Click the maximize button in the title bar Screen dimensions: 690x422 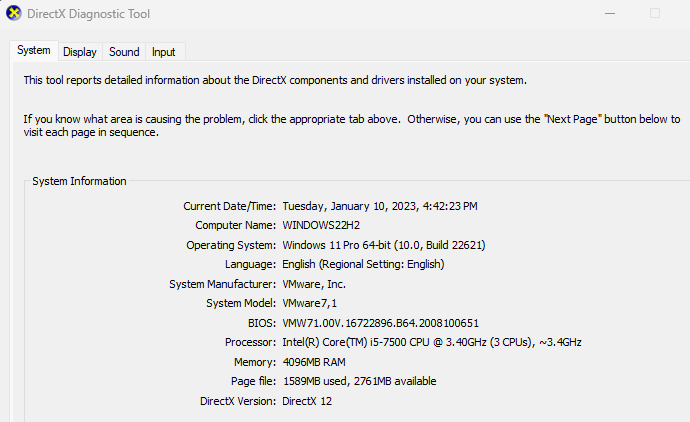point(656,14)
